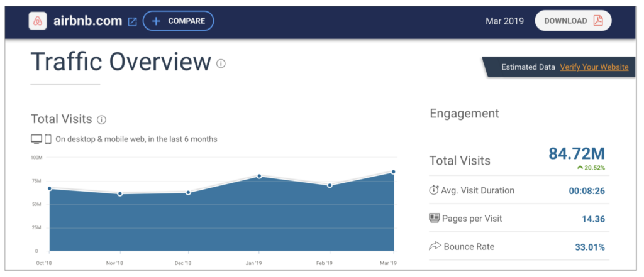Click the 25M y-axis label

click(x=36, y=228)
